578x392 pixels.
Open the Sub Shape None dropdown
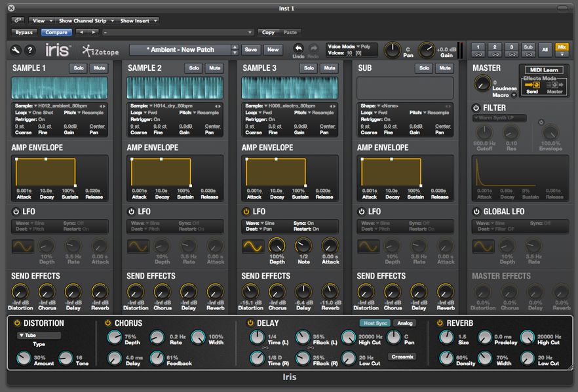[x=388, y=106]
